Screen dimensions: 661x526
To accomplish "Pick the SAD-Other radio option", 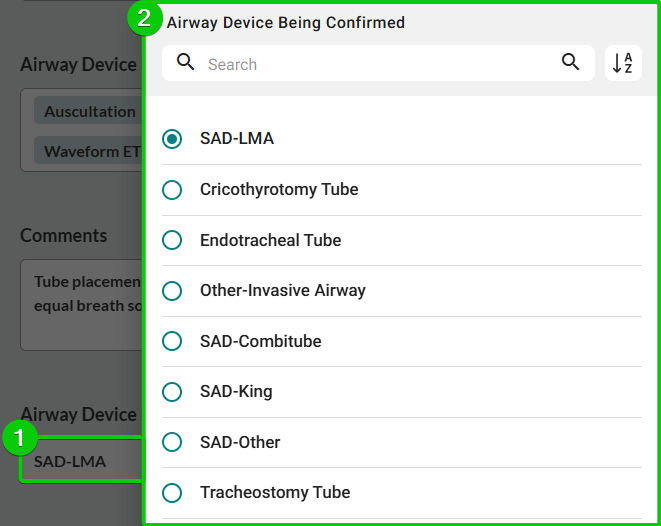I will click(x=172, y=442).
